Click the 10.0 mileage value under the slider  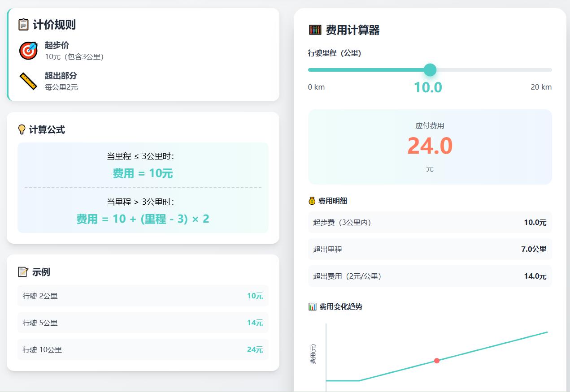click(428, 87)
